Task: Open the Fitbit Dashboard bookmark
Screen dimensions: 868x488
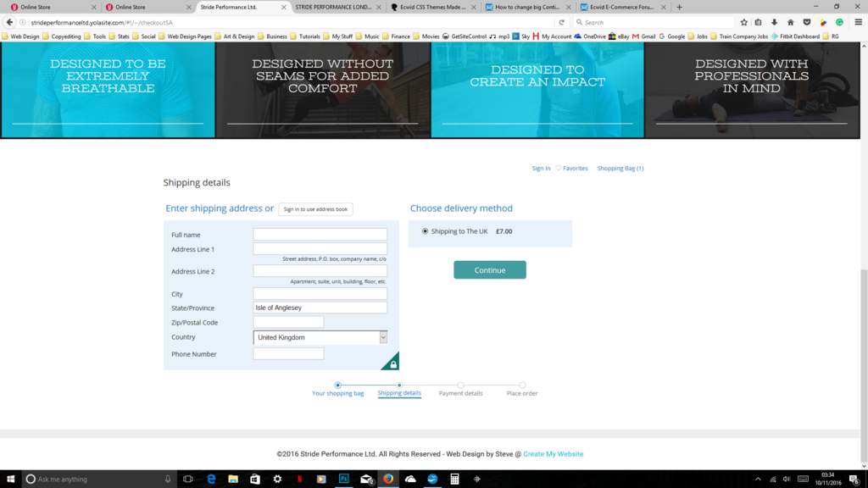Action: click(x=795, y=36)
